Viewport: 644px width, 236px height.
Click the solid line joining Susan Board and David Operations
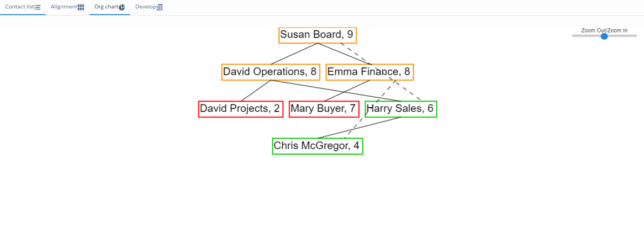click(294, 54)
